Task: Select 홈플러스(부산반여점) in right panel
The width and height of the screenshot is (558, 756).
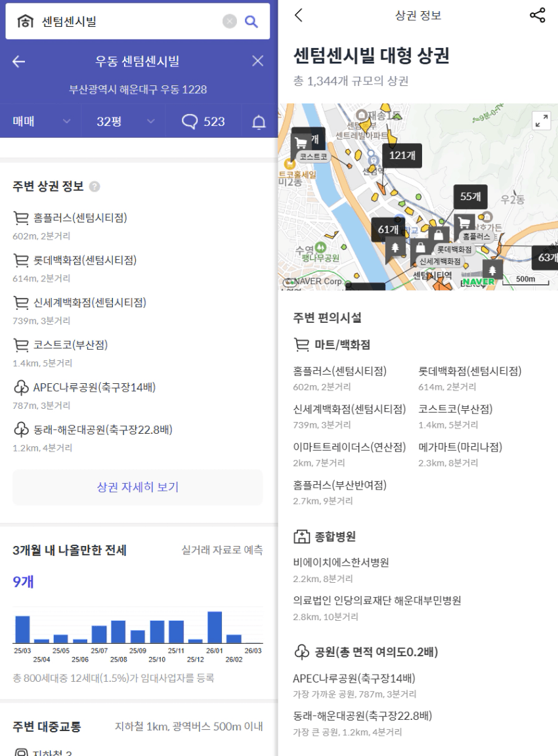Action: (340, 485)
